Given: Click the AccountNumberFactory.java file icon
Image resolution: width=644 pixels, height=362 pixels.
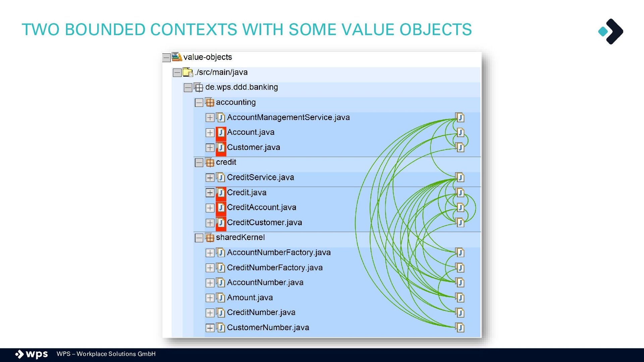Looking at the screenshot, I should click(x=221, y=252).
